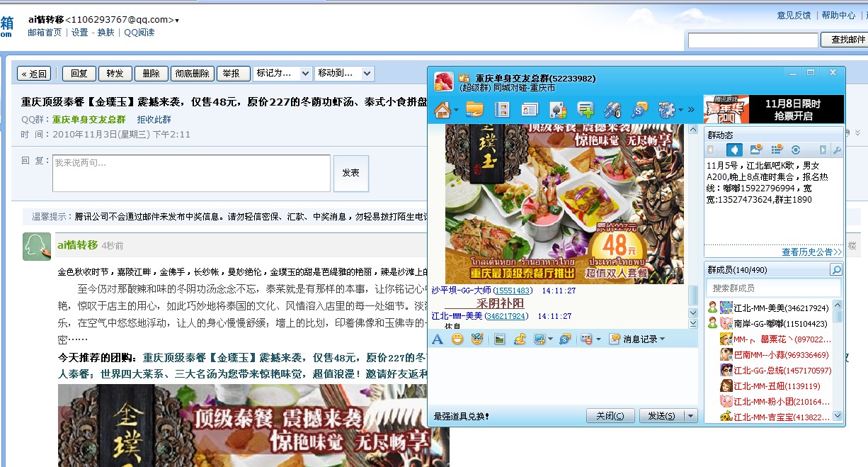
Task: Go to 邮箱首页 link
Action: [x=45, y=33]
